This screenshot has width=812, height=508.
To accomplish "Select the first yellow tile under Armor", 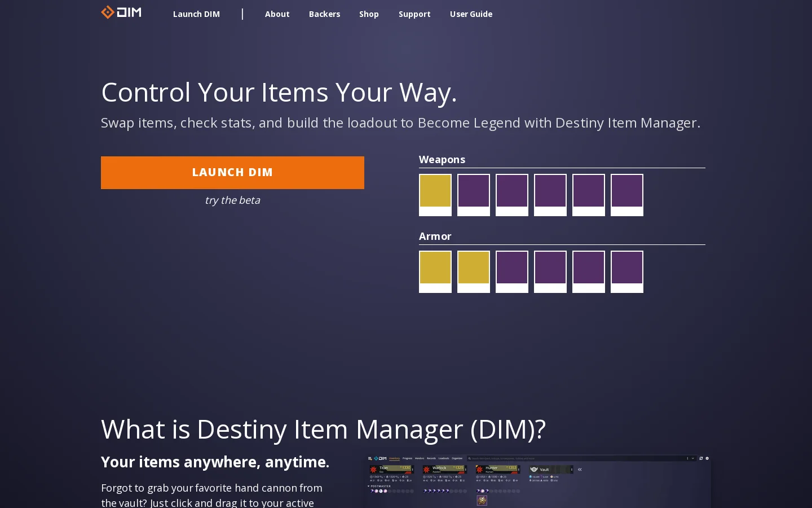I will click(435, 271).
